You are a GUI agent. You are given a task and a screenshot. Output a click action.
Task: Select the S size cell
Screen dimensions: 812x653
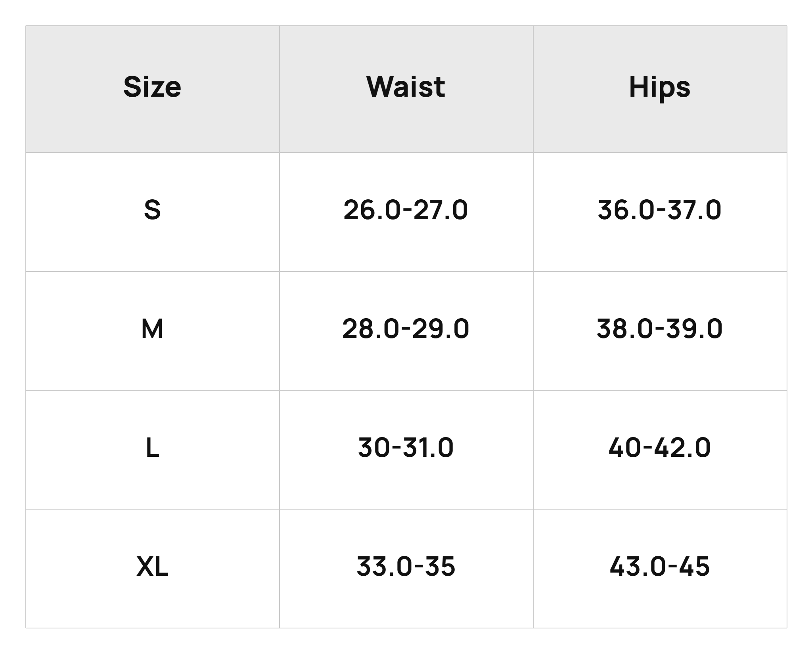click(153, 212)
